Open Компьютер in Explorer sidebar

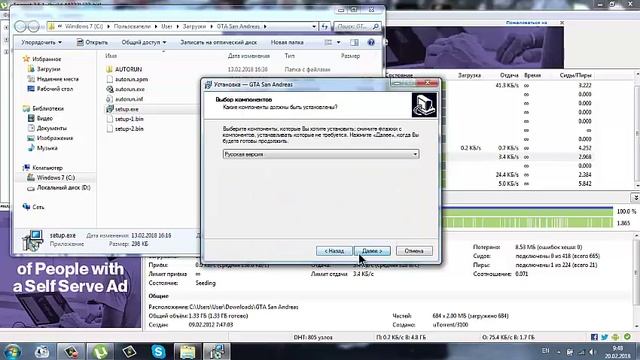point(47,168)
